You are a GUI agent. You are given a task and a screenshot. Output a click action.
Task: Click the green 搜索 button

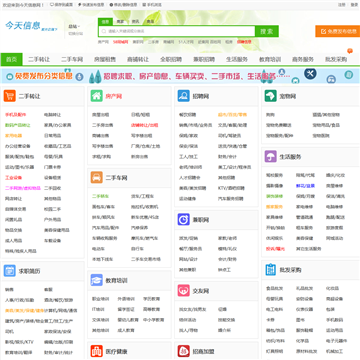click(x=267, y=31)
